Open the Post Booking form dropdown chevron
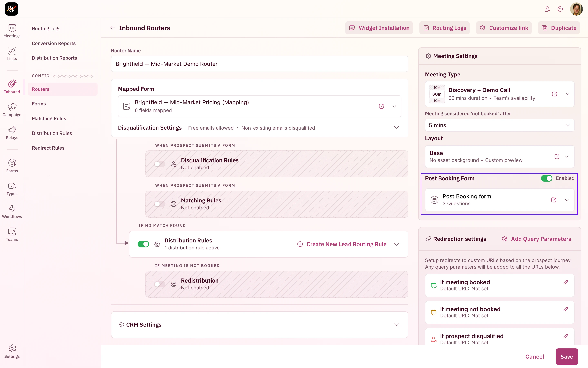 coord(567,200)
